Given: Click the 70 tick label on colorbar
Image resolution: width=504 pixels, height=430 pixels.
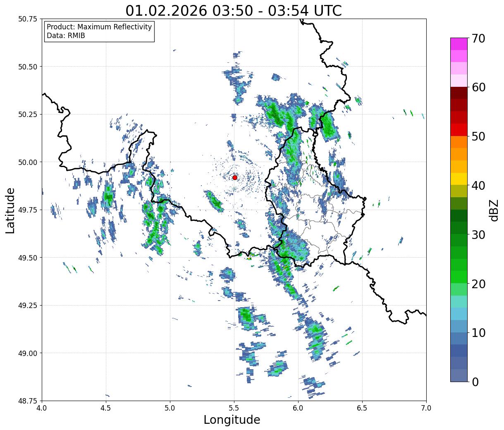Looking at the screenshot, I should point(479,38).
